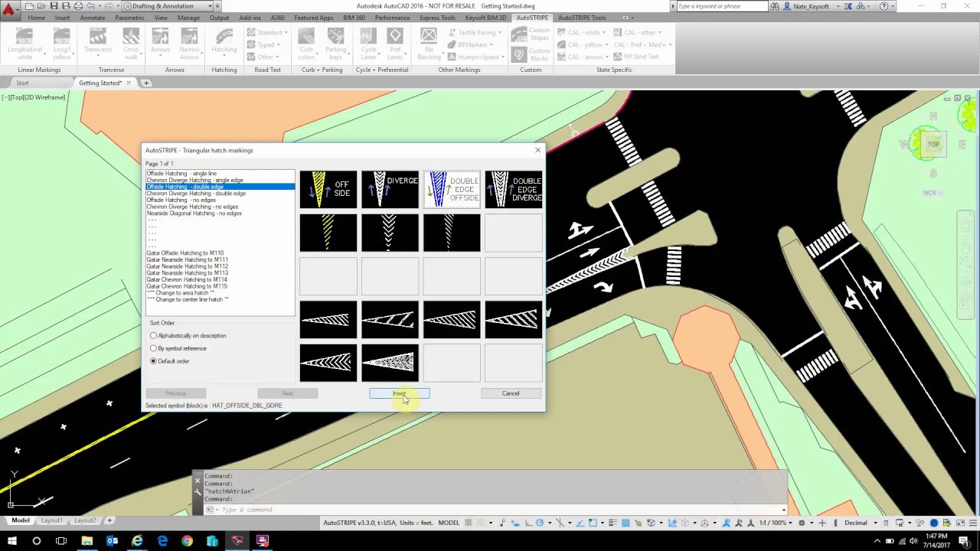Click the disabled Previous button
This screenshot has height=551, width=980.
click(175, 393)
